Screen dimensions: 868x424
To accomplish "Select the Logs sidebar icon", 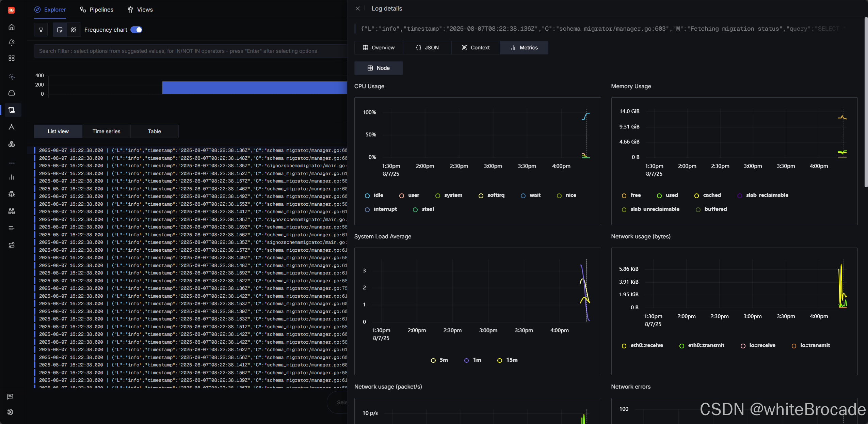I will click(12, 110).
